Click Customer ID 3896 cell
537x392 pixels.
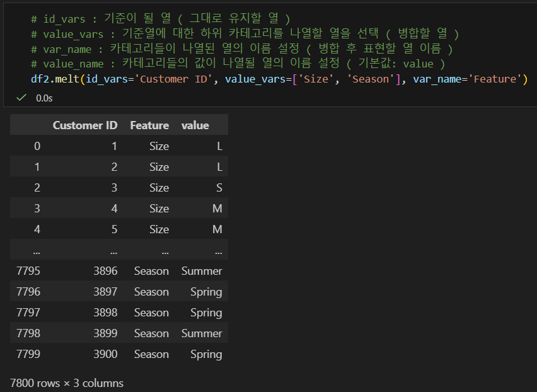tap(105, 271)
